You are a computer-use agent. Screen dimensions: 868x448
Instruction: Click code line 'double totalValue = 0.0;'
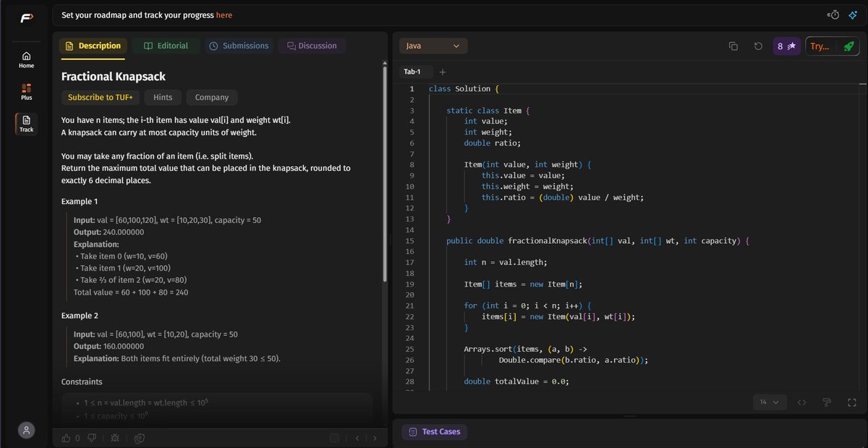click(516, 381)
